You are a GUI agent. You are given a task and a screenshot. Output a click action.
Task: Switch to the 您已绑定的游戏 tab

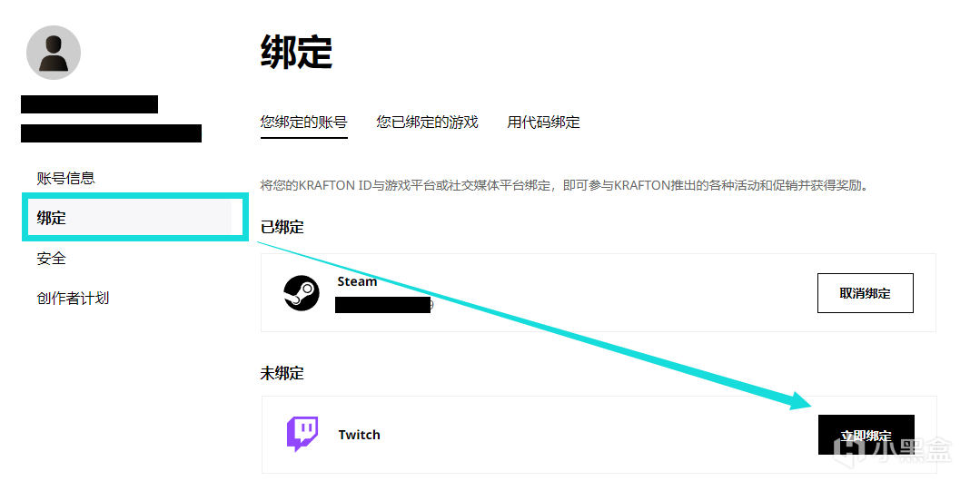428,122
